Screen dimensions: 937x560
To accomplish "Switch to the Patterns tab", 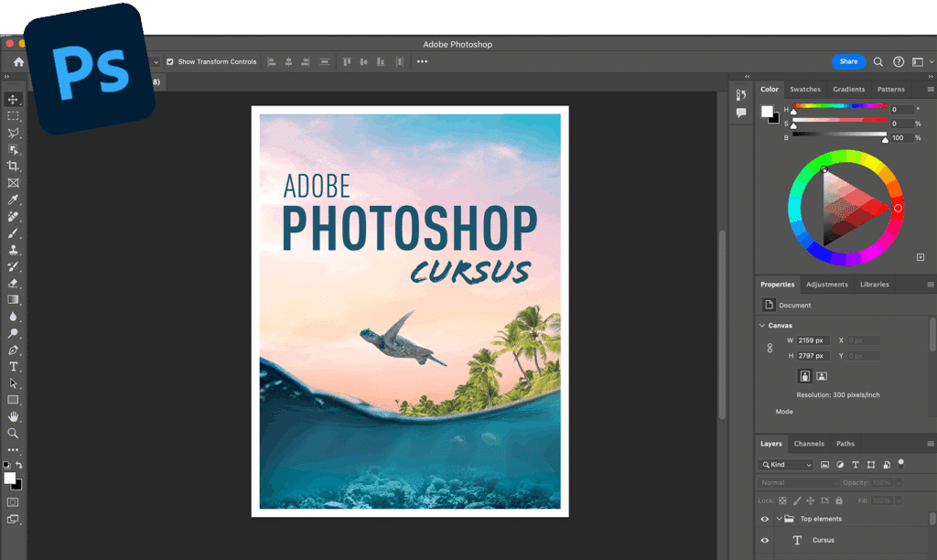I will (x=890, y=89).
